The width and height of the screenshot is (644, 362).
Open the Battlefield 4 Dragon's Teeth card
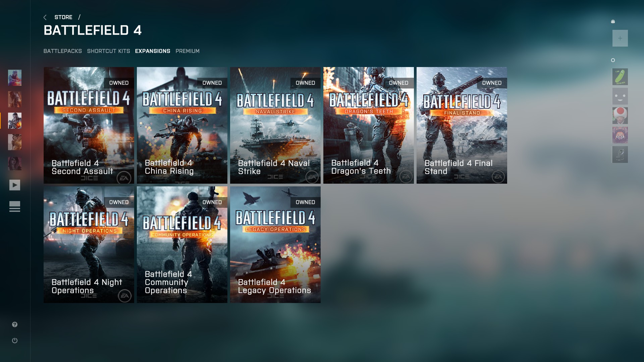click(369, 125)
